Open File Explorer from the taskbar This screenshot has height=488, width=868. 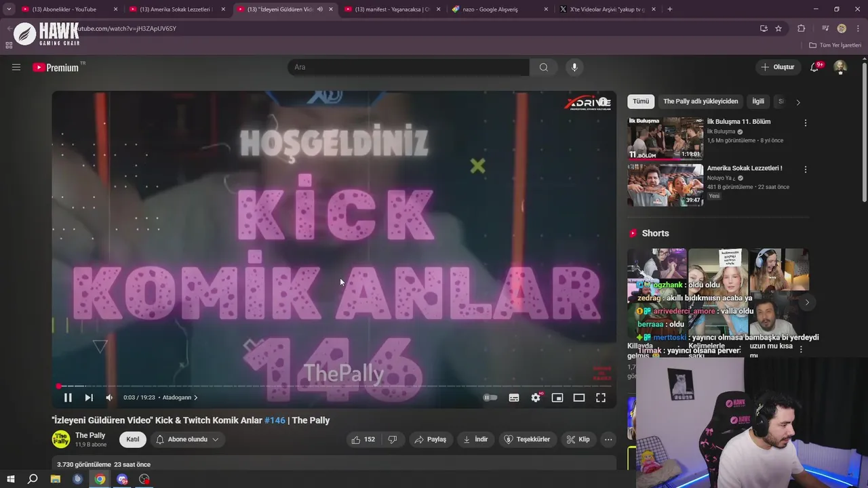pyautogui.click(x=56, y=479)
